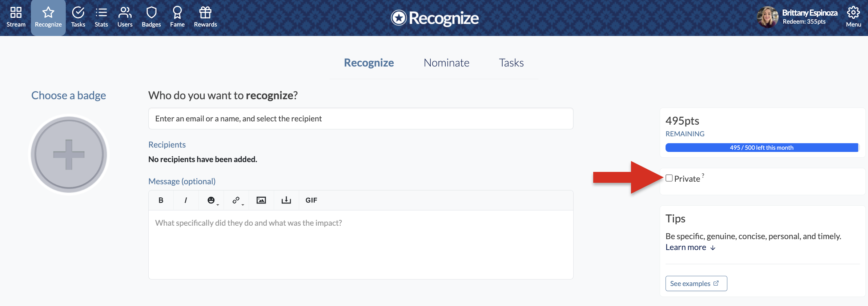868x306 pixels.
Task: Switch to the Tasks tab below header
Action: 511,63
